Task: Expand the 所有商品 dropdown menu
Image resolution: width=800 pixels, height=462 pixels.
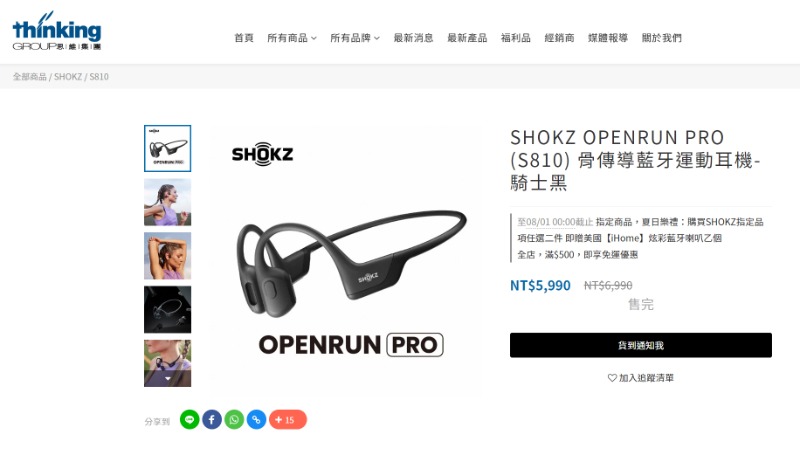Action: click(292, 38)
